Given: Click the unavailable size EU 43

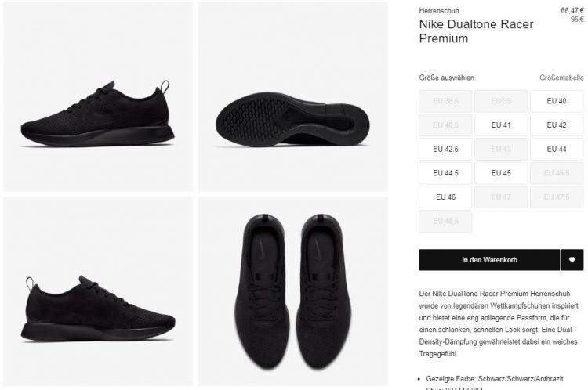Looking at the screenshot, I should click(x=501, y=149).
